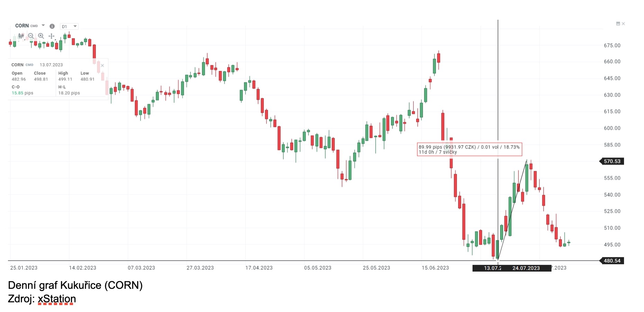Toggle the 24.07.2023 date highlight on axis
Image resolution: width=644 pixels, height=312 pixels.
[x=526, y=268]
